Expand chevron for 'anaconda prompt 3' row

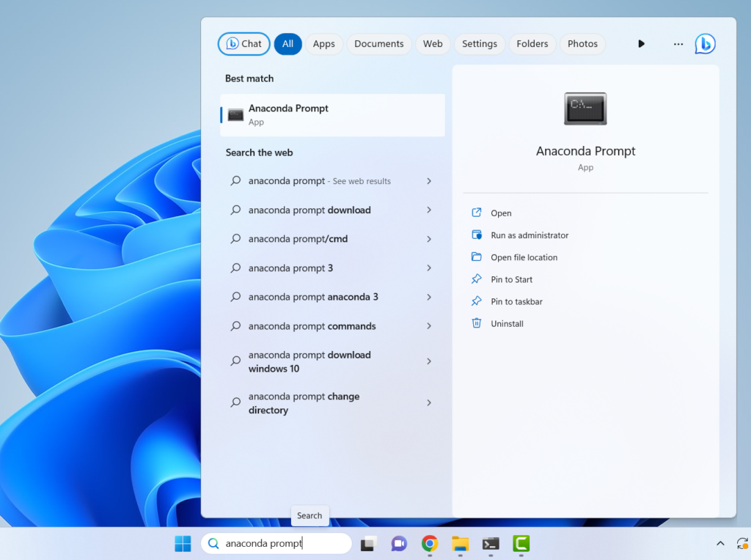pyautogui.click(x=428, y=268)
